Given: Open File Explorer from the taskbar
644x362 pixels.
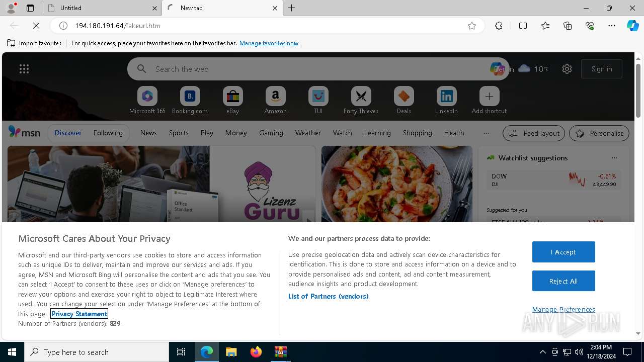Looking at the screenshot, I should pos(231,352).
